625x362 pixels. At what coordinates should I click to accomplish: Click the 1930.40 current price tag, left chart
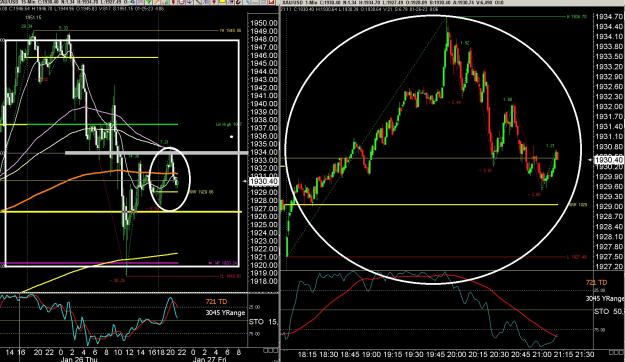(x=264, y=181)
